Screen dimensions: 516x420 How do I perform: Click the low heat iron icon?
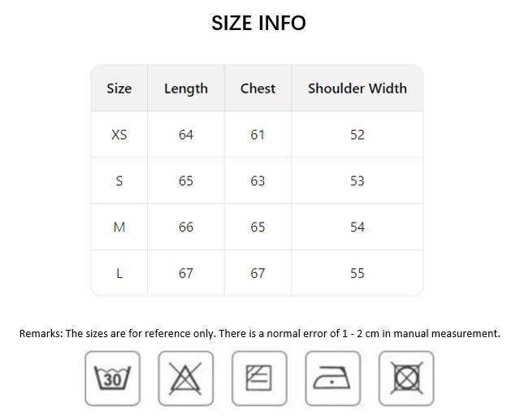tap(332, 379)
